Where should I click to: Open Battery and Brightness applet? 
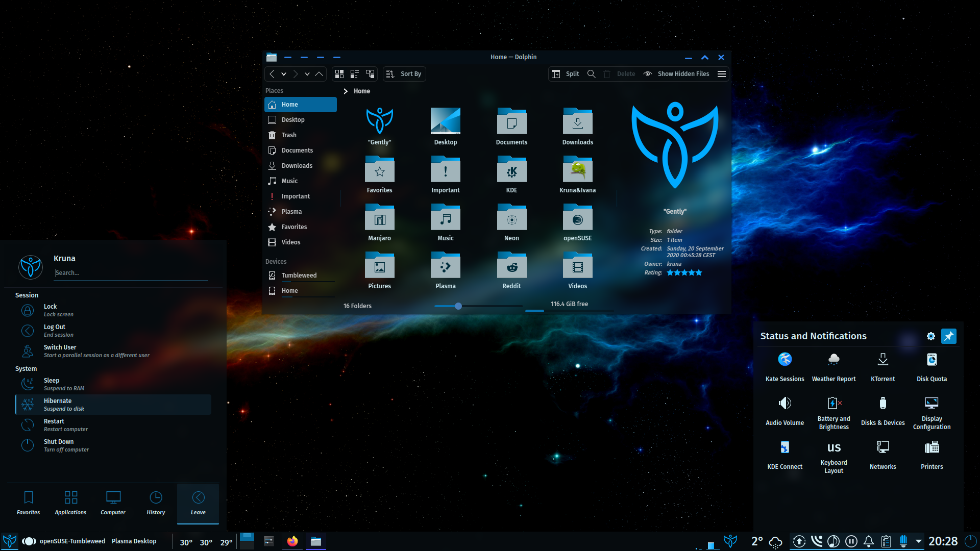pyautogui.click(x=834, y=413)
